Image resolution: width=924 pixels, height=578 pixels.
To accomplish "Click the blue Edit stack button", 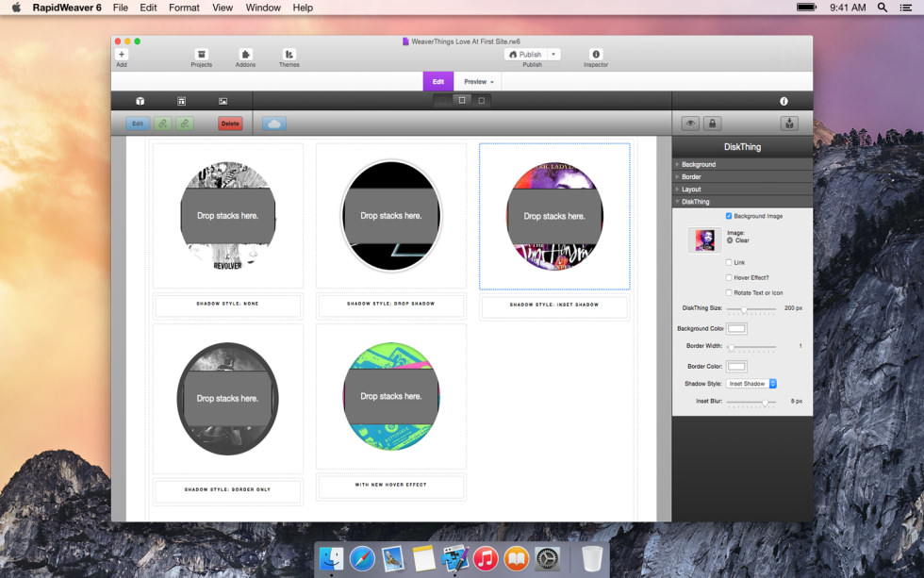I will click(x=138, y=124).
